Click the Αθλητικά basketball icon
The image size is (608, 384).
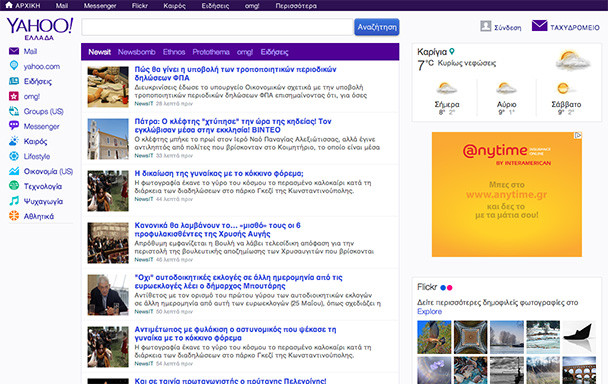coord(14,216)
